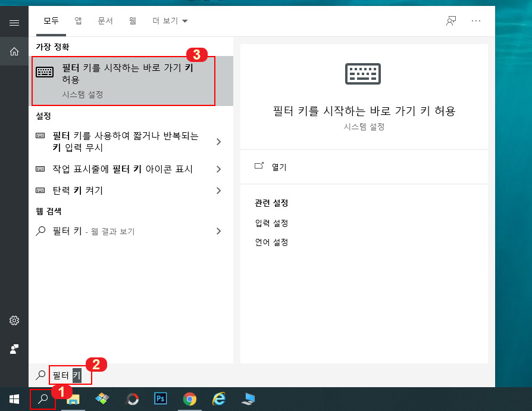The image size is (532, 411).
Task: Select the Photoshop icon on the taskbar
Action: 161,399
